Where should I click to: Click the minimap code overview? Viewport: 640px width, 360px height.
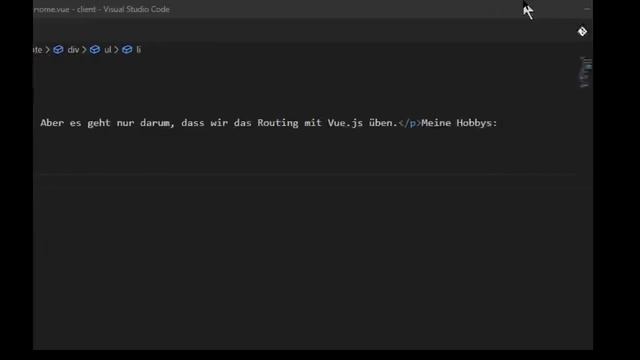[x=586, y=73]
